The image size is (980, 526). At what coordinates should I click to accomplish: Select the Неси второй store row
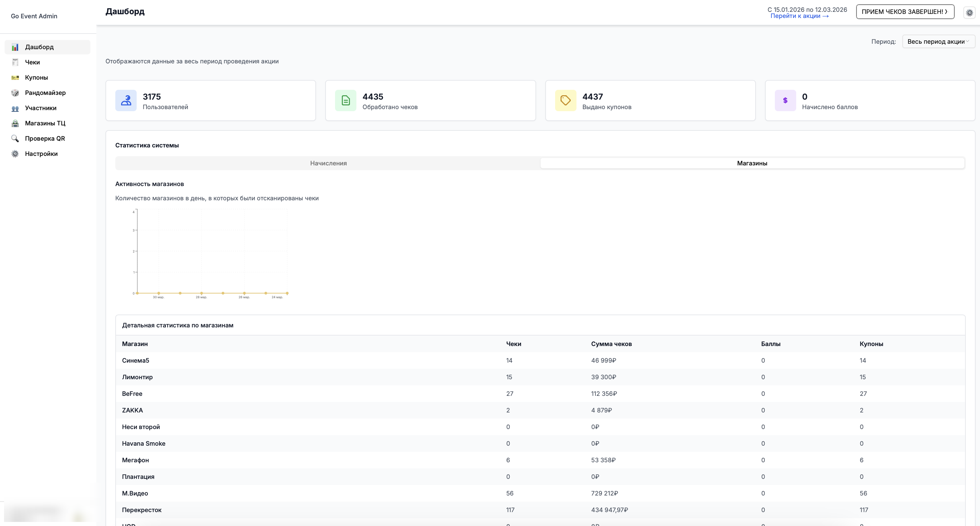(540, 427)
